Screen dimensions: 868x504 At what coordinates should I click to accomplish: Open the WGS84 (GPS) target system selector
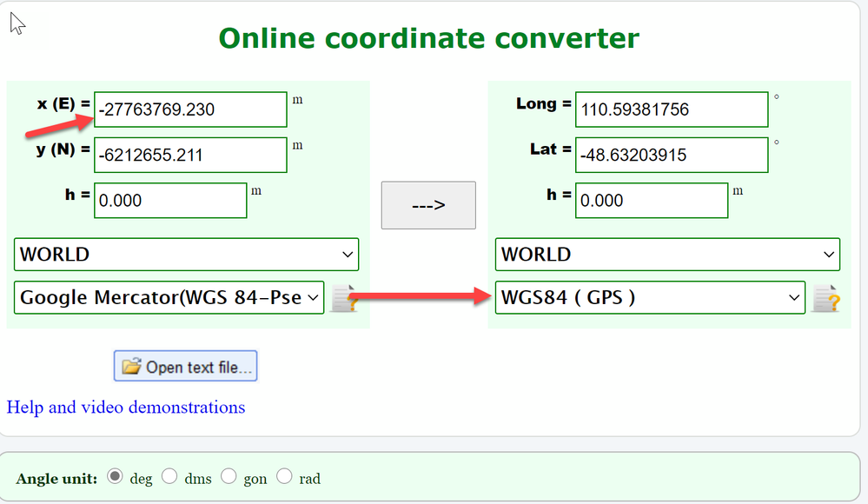coord(649,297)
